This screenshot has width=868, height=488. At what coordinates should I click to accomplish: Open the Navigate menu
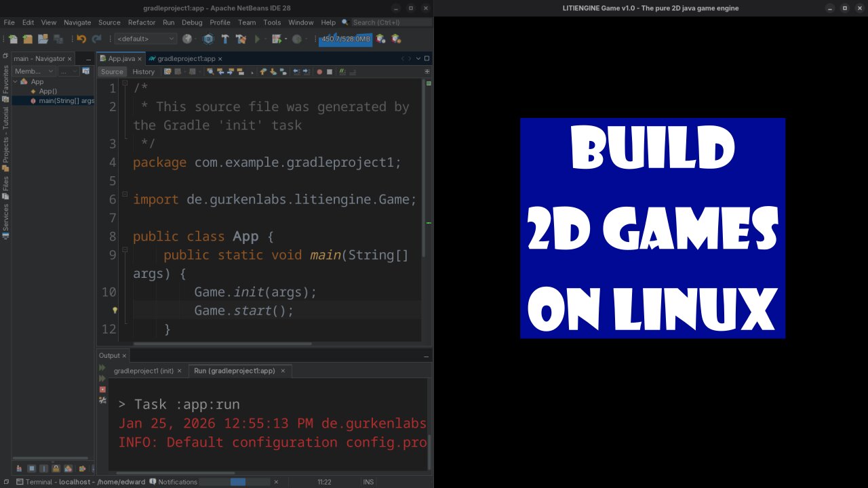(77, 22)
